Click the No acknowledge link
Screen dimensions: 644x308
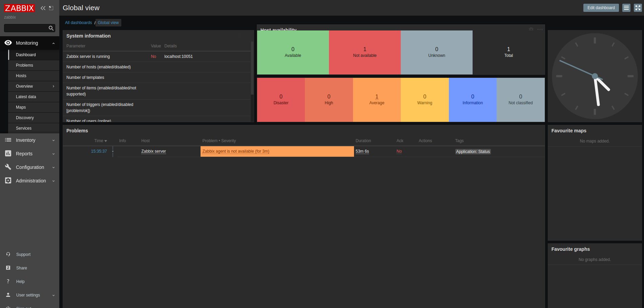tap(399, 151)
